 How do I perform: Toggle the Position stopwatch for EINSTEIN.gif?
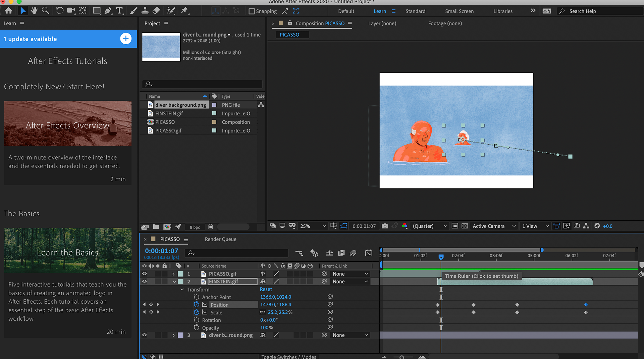coord(197,304)
